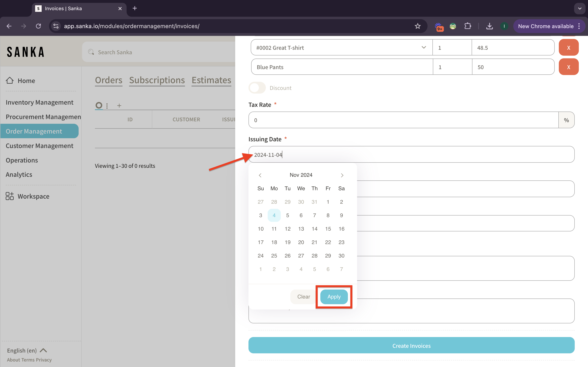Toggle the Discount switch on

tap(257, 87)
